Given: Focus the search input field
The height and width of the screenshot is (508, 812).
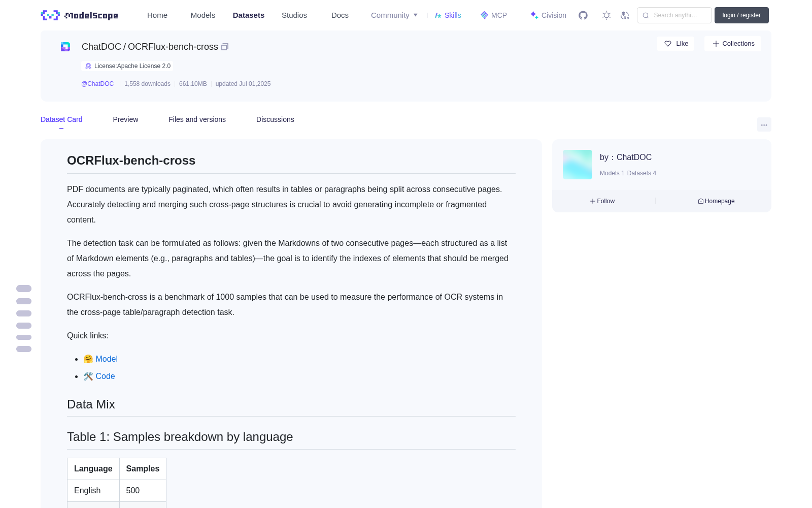Looking at the screenshot, I should 674,15.
